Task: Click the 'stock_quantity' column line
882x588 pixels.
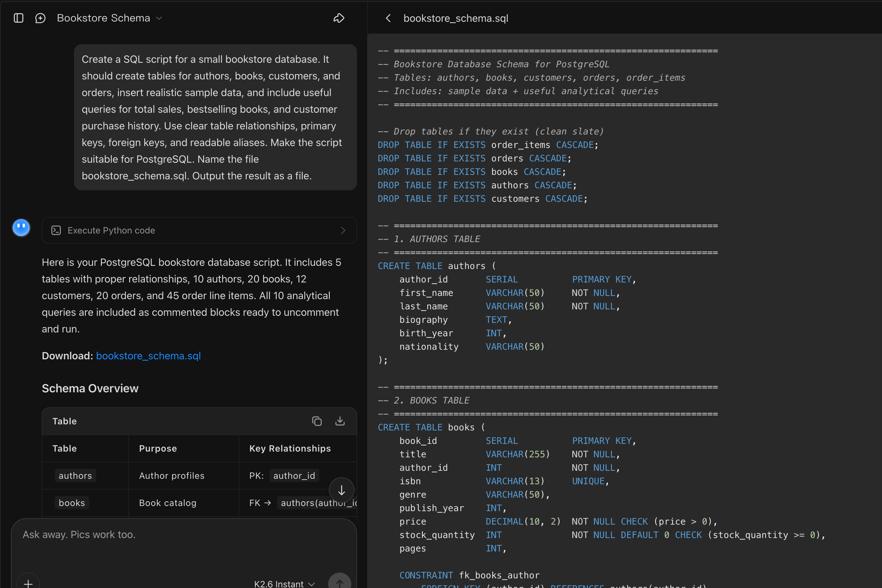Action: click(x=612, y=535)
